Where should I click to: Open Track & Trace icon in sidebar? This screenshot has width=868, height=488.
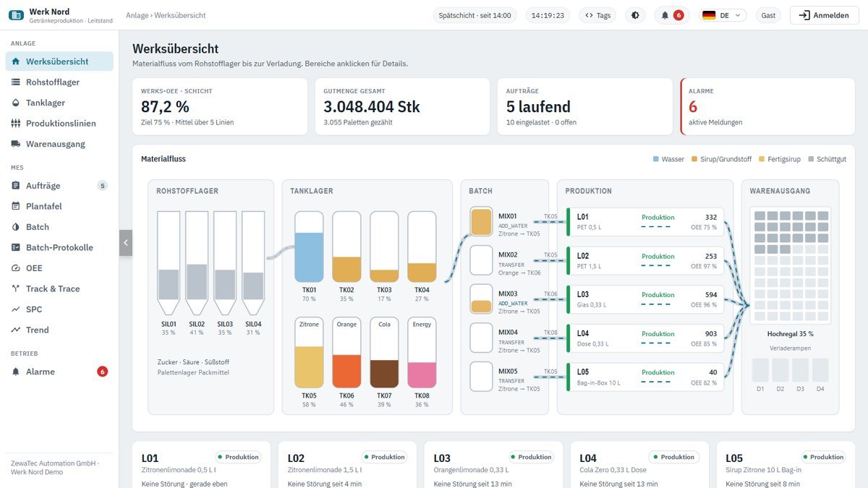[x=16, y=288]
